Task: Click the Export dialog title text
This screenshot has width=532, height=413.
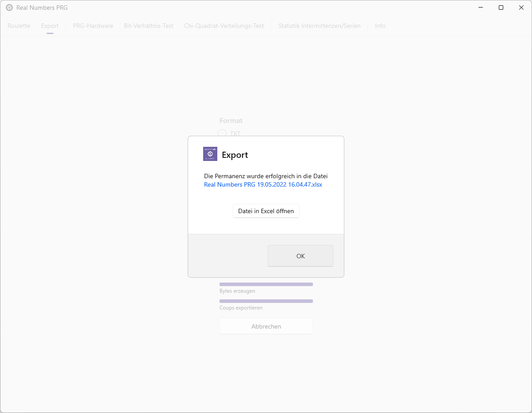Action: [235, 155]
